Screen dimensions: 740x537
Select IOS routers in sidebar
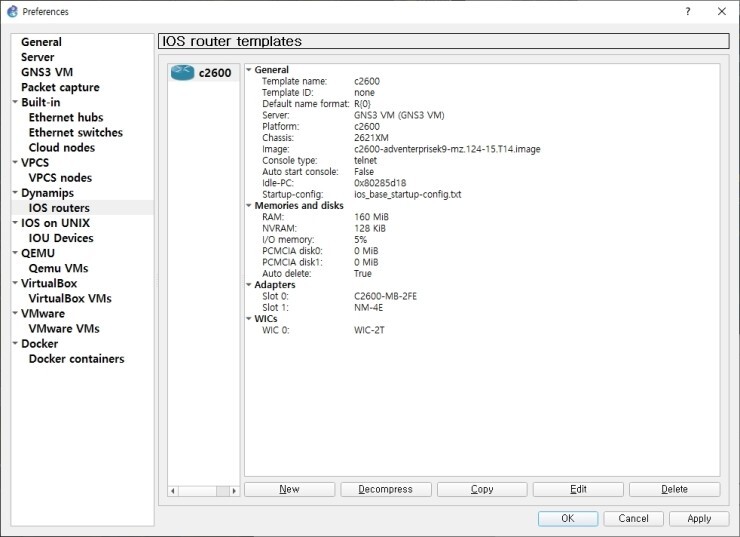click(x=59, y=208)
